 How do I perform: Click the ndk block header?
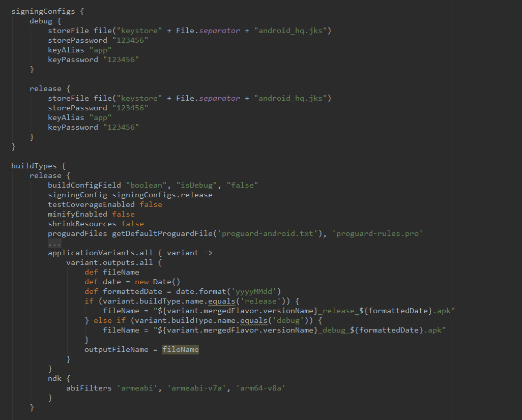point(54,378)
